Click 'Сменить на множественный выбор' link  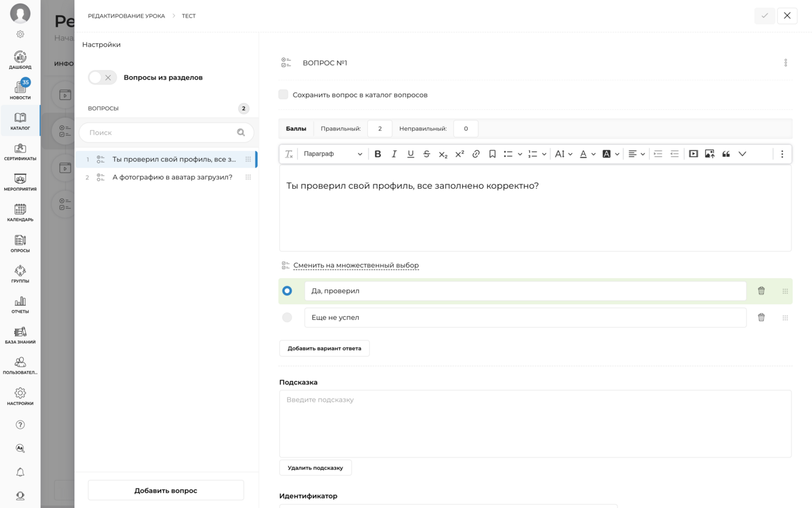(356, 265)
